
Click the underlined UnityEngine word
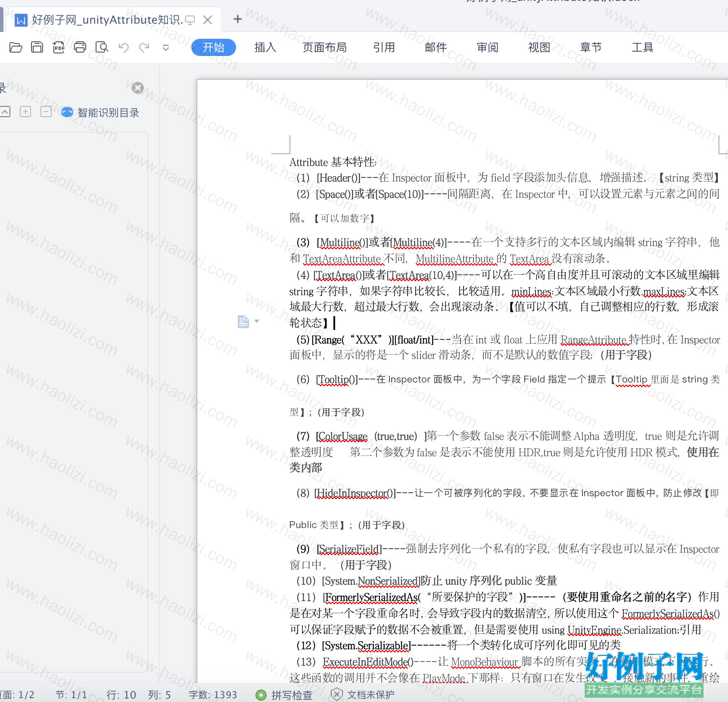(594, 630)
